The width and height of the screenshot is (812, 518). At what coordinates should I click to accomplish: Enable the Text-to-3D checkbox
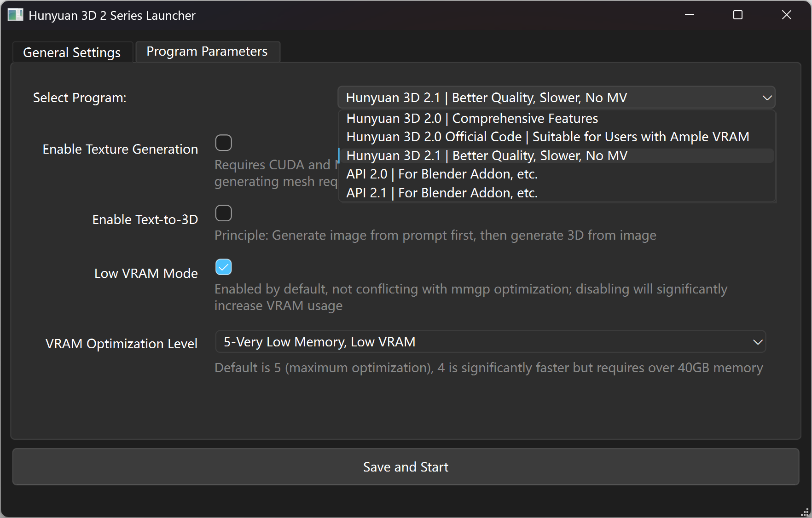coord(224,213)
